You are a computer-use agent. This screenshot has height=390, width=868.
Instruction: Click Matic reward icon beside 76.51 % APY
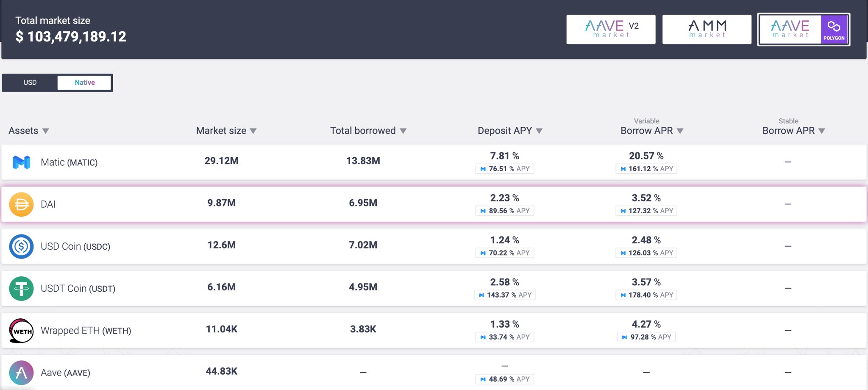483,169
